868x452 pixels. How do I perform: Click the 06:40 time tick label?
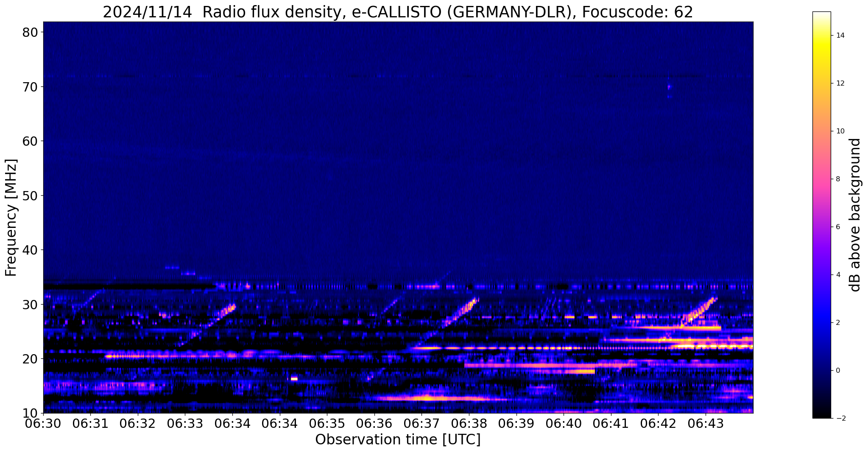click(x=564, y=423)
